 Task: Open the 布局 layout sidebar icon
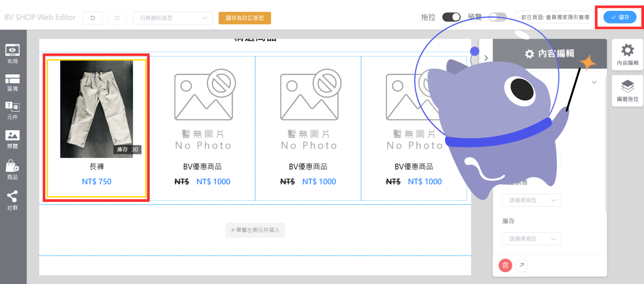[12, 54]
